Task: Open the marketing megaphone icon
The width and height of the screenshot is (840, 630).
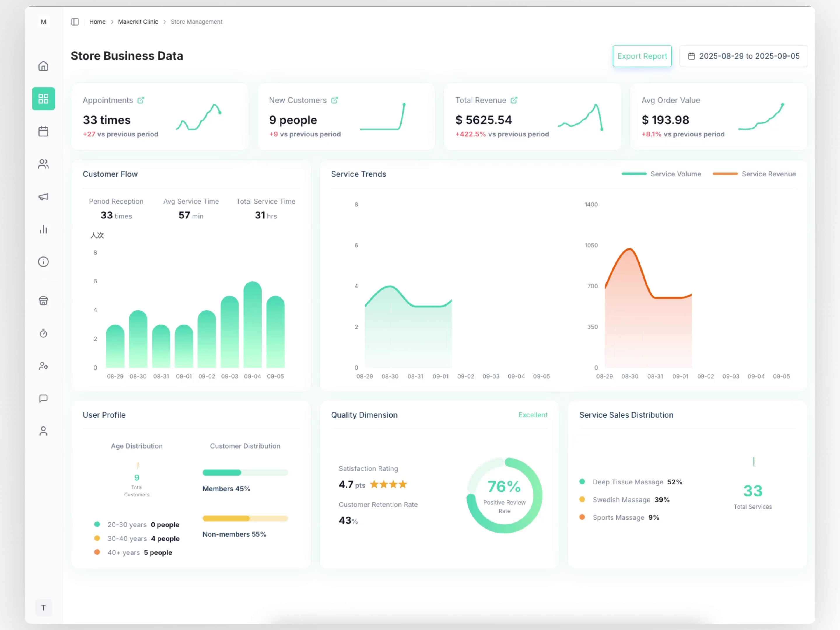Action: (43, 197)
